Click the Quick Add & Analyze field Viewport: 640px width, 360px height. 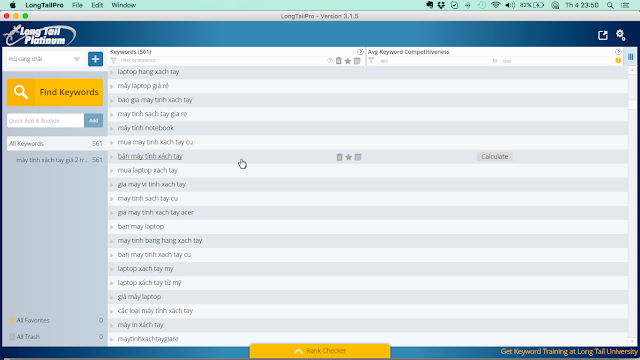[x=46, y=120]
